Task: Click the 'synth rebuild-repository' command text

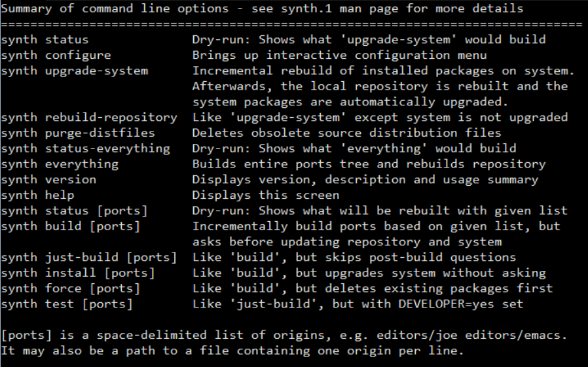Action: click(89, 118)
